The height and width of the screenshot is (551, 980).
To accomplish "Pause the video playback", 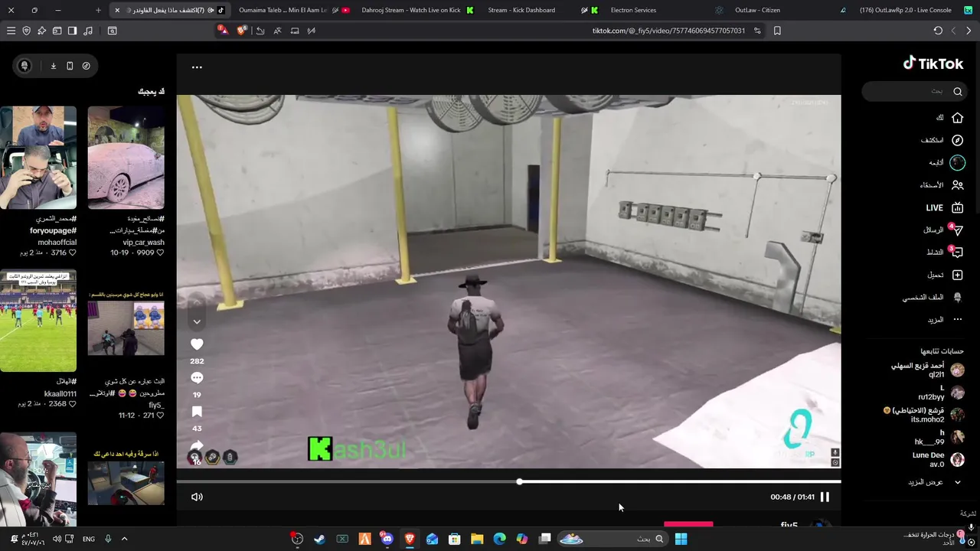I will point(825,497).
